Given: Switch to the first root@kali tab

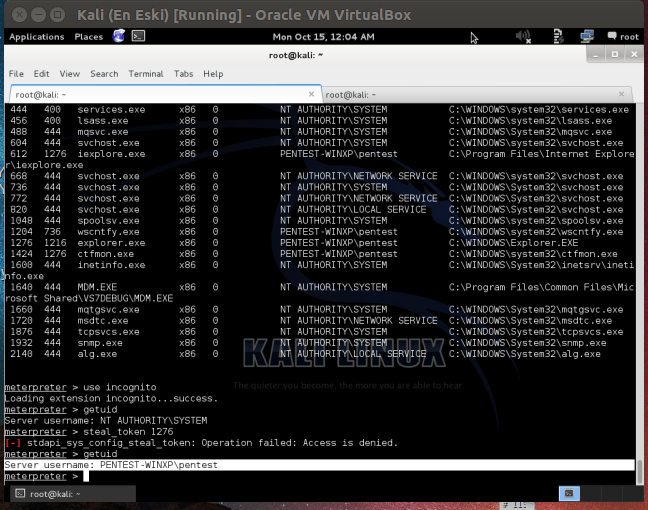Looking at the screenshot, I should 165,95.
